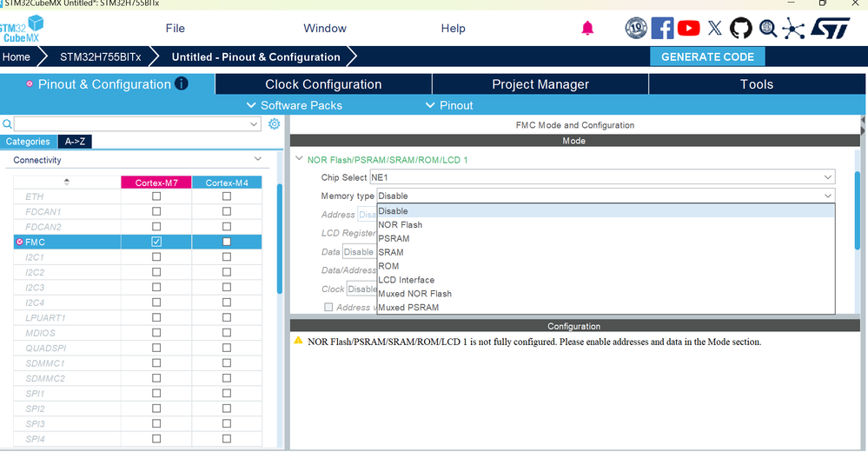Click the left peripheral list vertical scrollbar

[x=280, y=238]
